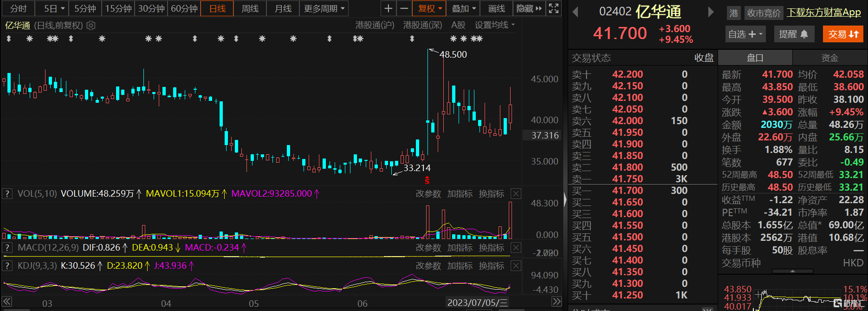Click 加指标 in MACD panel
The height and width of the screenshot is (311, 868).
pyautogui.click(x=460, y=248)
